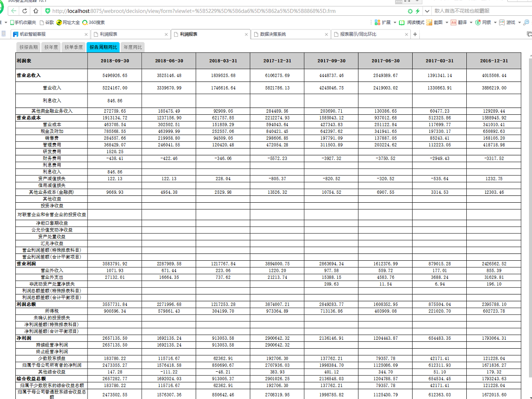Close the 报表展示/同比环比 tab
Image resolution: width=532 pixels, height=399 pixels.
tap(407, 34)
